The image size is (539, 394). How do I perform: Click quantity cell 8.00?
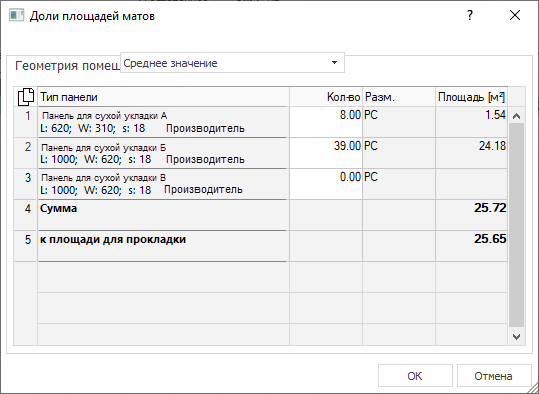pos(326,122)
